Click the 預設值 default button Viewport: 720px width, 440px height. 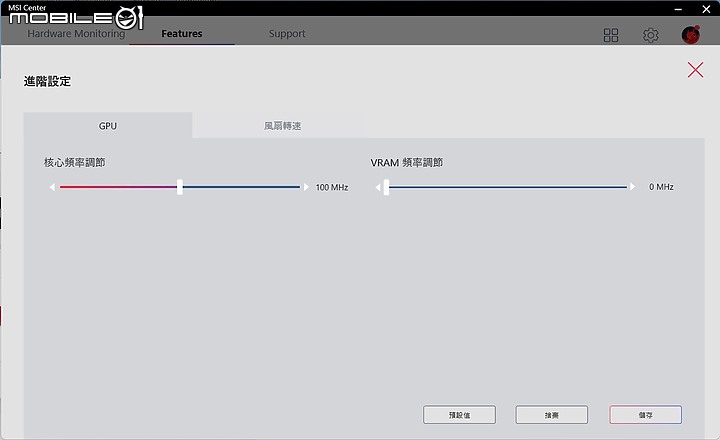point(459,415)
